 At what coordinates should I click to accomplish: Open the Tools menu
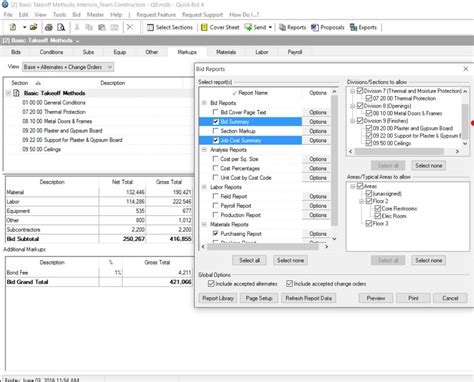[59, 15]
